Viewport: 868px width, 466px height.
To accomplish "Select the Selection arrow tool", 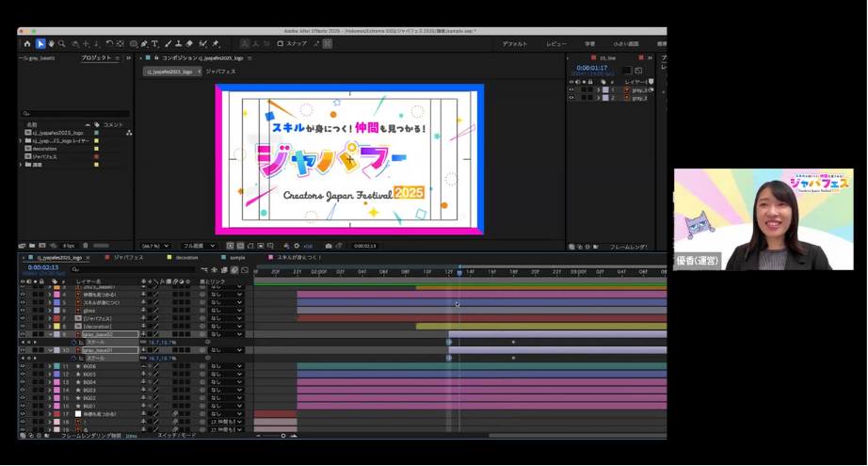I will pyautogui.click(x=40, y=43).
